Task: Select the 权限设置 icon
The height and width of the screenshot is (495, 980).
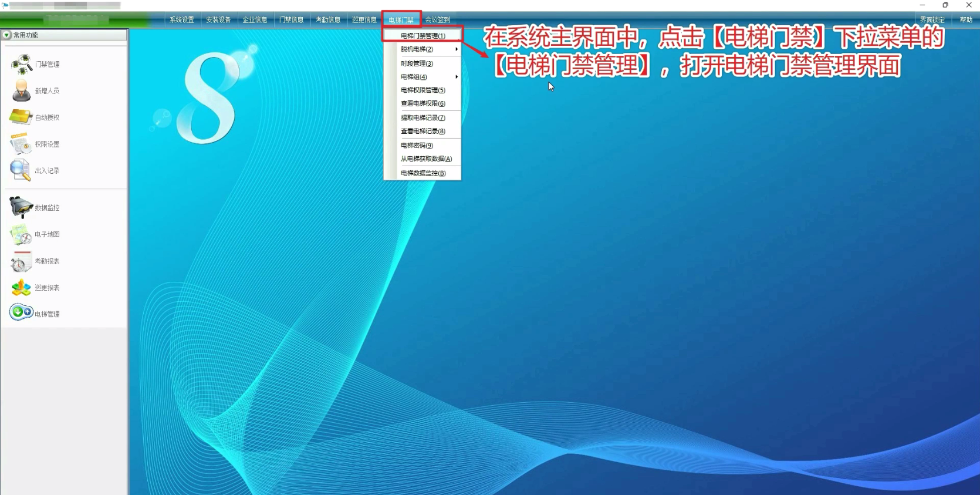Action: 21,144
